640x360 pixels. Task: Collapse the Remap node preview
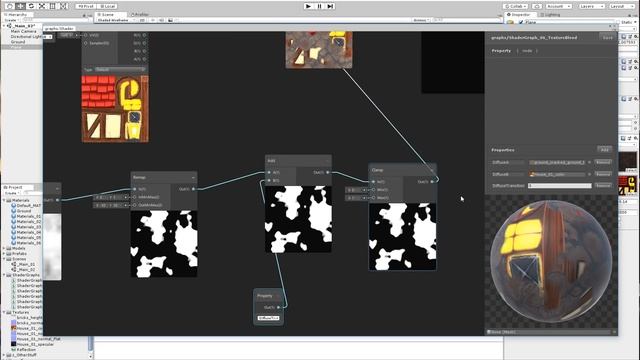pyautogui.click(x=193, y=178)
